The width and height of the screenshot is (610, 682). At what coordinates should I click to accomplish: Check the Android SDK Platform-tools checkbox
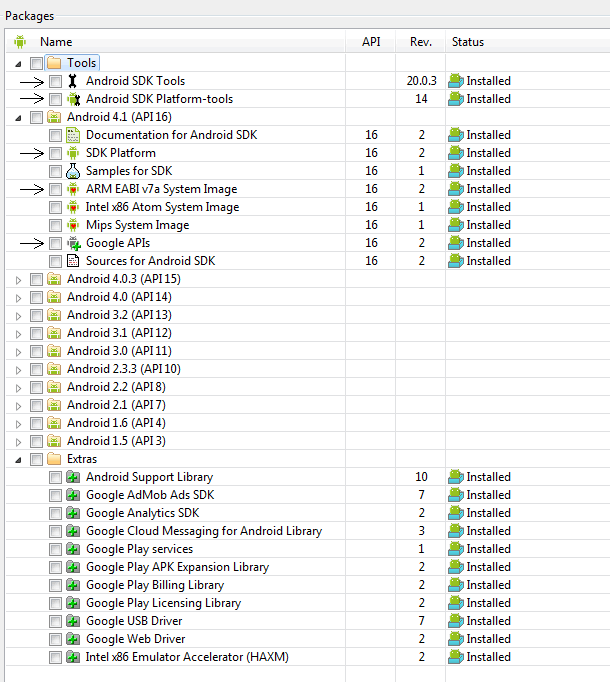pyautogui.click(x=55, y=99)
